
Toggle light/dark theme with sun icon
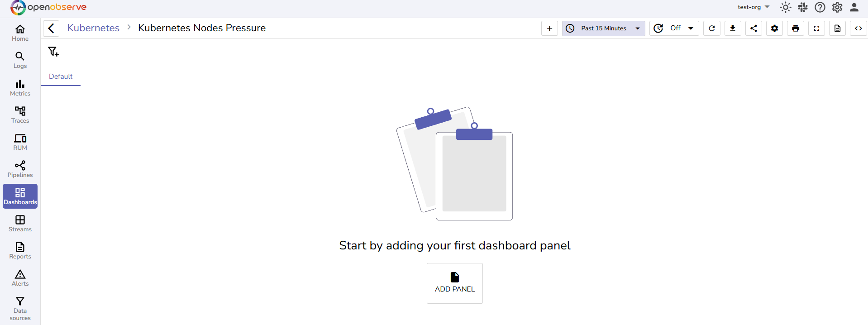(785, 7)
